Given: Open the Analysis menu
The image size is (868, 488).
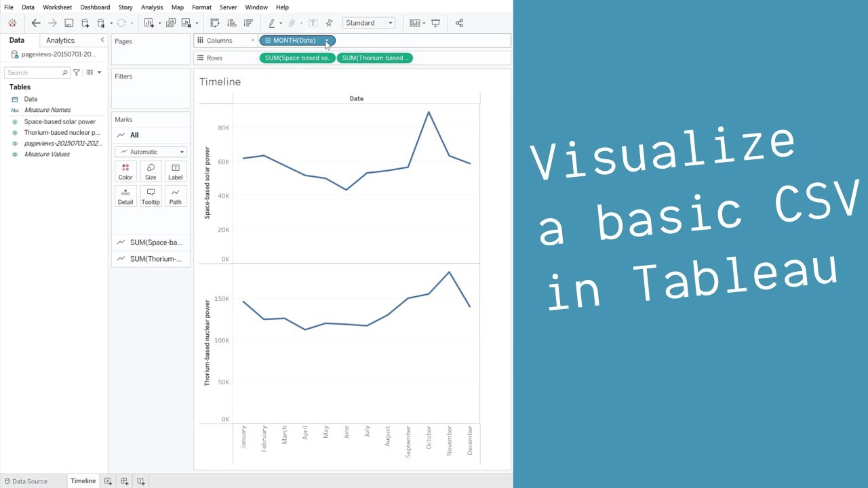Looking at the screenshot, I should [x=152, y=7].
